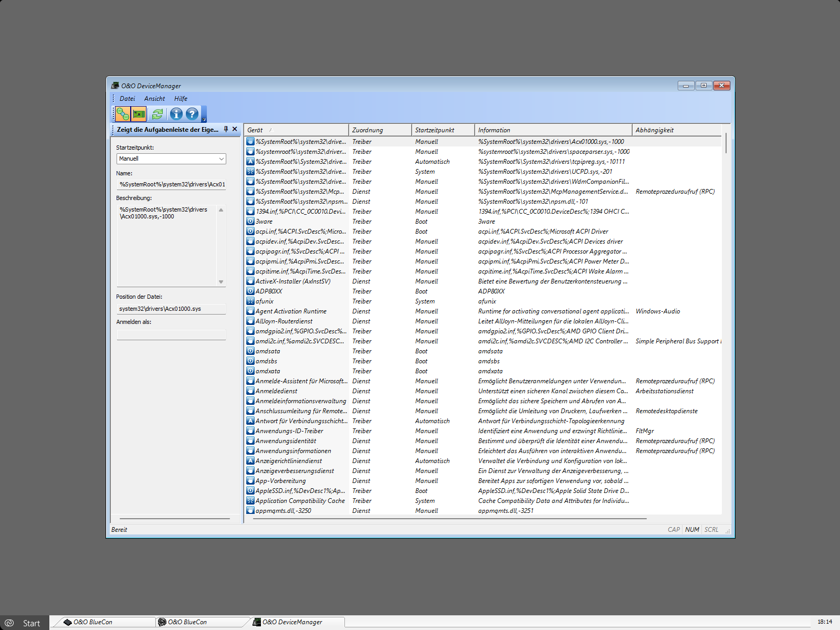Click the System icon of UCPD.sys row
The image size is (840, 630).
tap(250, 172)
